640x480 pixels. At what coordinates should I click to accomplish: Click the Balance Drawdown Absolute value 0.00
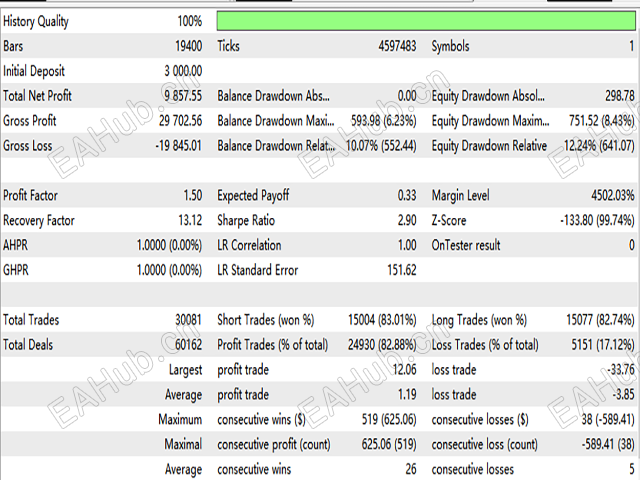pos(407,96)
